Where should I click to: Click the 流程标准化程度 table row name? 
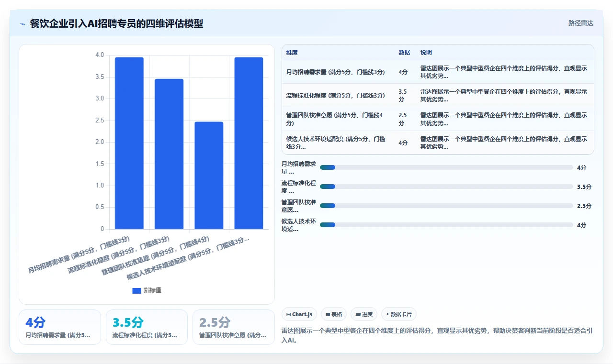[x=335, y=95]
